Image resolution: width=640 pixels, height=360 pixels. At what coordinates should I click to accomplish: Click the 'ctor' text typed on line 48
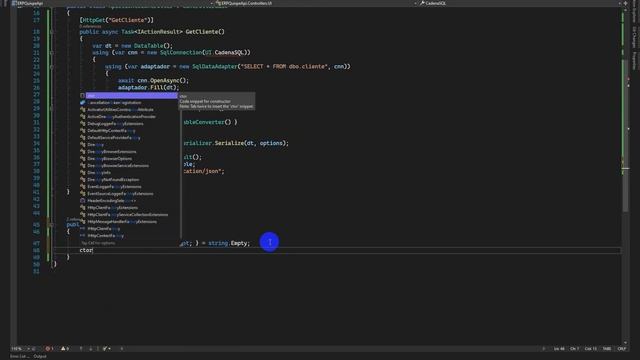86,250
